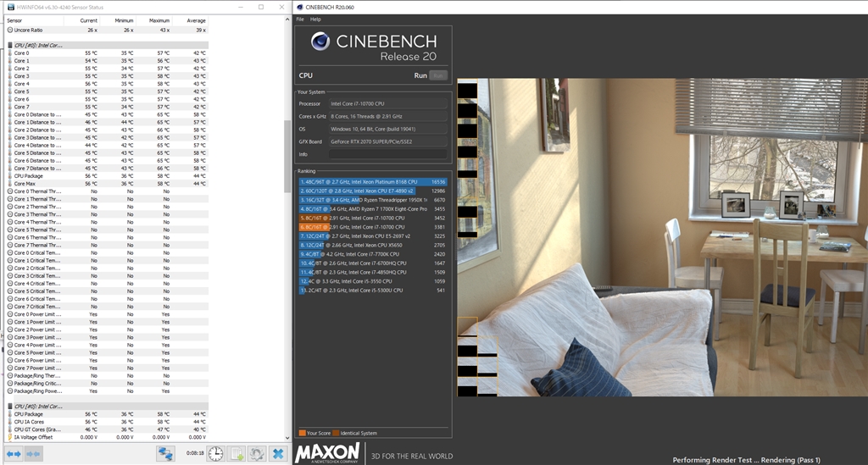Click the HWiNFO scrollbar down arrow
This screenshot has height=465, width=868.
(x=287, y=438)
